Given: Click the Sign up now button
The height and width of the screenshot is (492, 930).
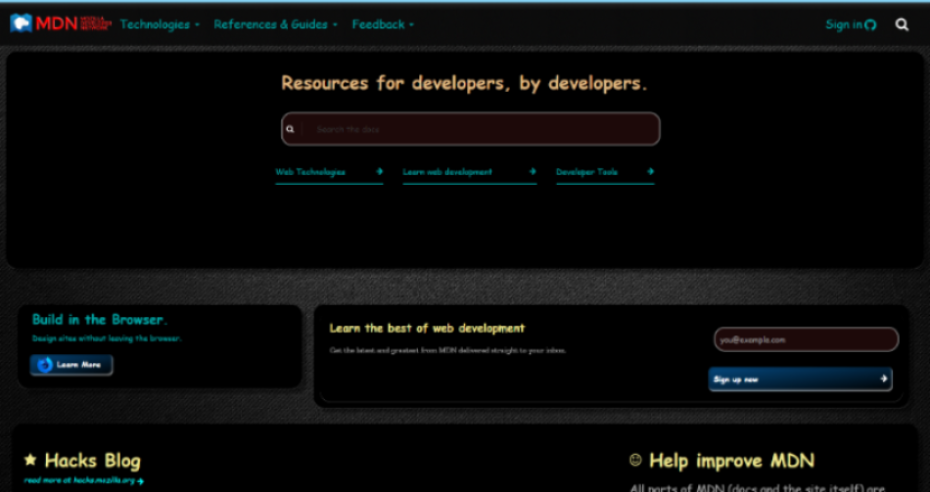Looking at the screenshot, I should pos(800,379).
